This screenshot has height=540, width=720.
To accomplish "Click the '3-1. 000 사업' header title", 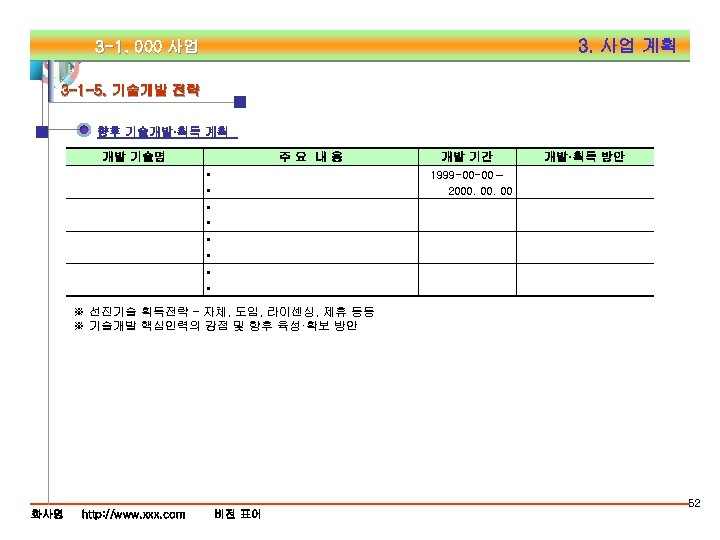I will pyautogui.click(x=146, y=46).
